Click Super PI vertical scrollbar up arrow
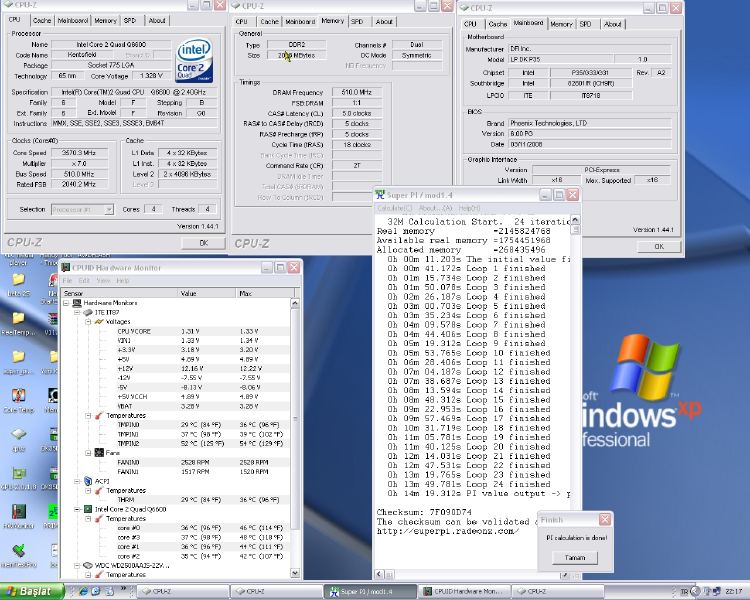Image resolution: width=750 pixels, height=600 pixels. tap(575, 219)
